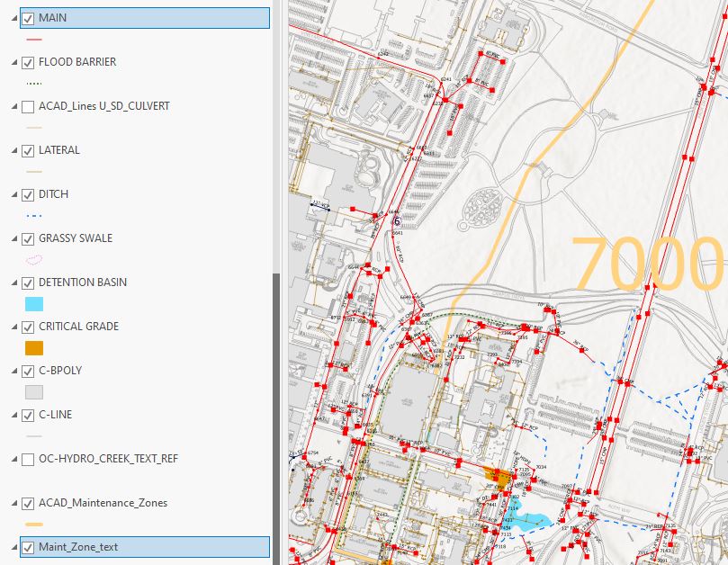Uncheck the DETENTION BASIN layer checkbox

pyautogui.click(x=27, y=282)
